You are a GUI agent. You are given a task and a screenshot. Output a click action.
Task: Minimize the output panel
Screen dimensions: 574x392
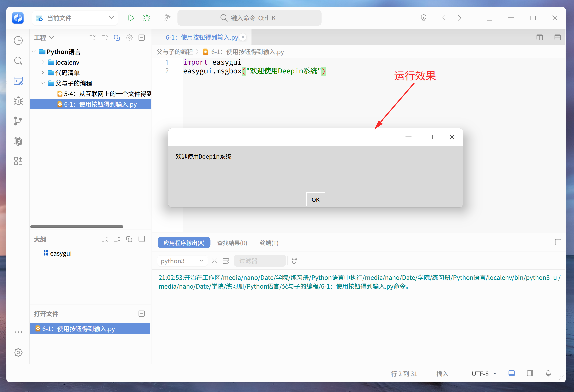(558, 242)
